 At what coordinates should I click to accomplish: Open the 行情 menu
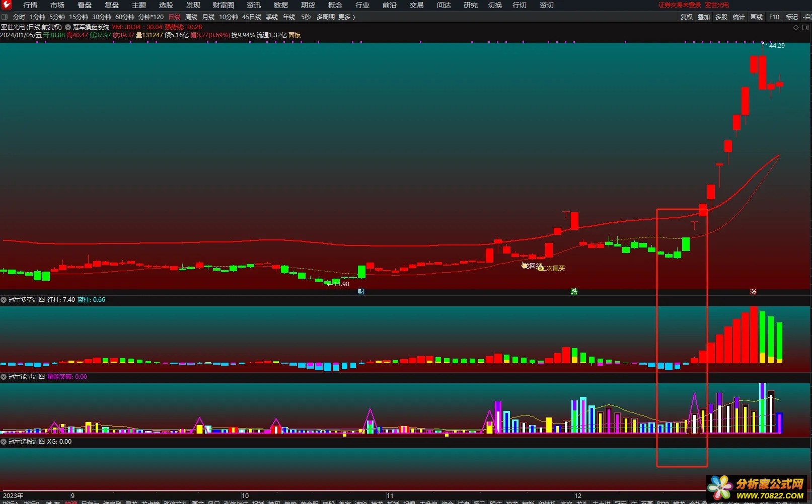point(30,5)
